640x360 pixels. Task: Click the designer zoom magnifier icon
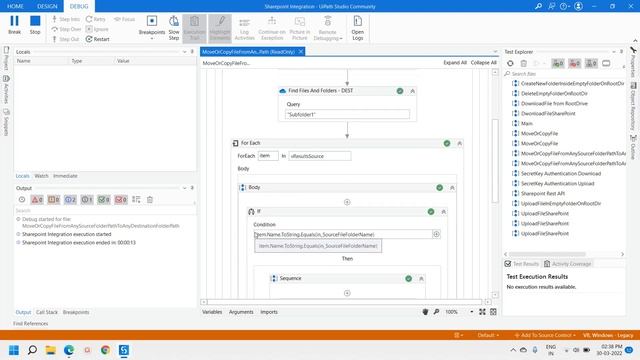click(436, 312)
